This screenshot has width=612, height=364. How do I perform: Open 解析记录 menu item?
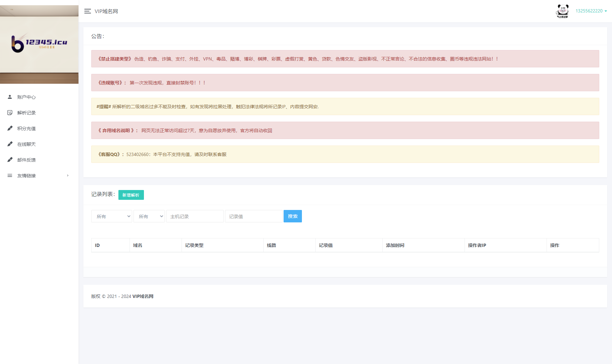(39, 113)
